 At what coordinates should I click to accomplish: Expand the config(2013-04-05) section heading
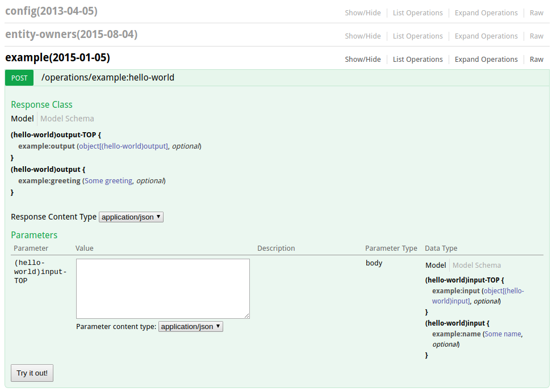tap(52, 11)
